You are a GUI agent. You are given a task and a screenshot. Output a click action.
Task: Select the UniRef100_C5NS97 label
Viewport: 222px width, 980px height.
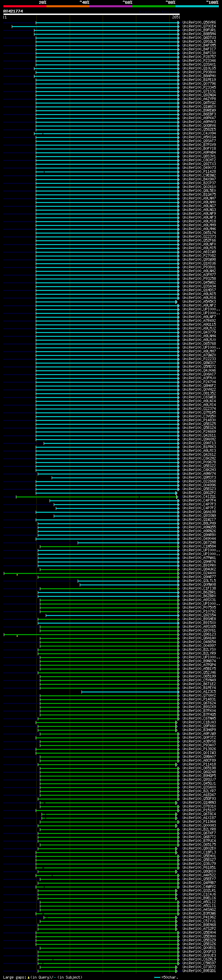[199, 963]
